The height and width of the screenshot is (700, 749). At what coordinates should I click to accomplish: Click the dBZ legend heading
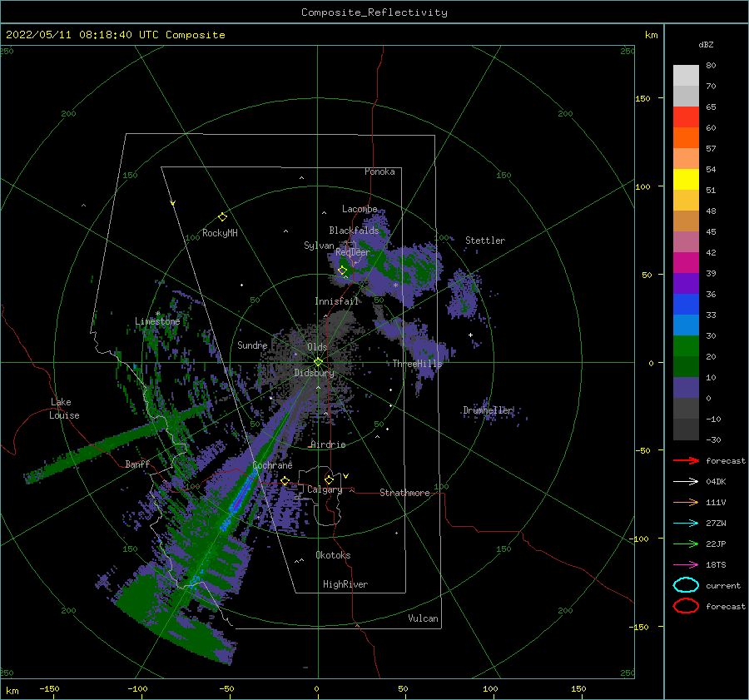706,44
